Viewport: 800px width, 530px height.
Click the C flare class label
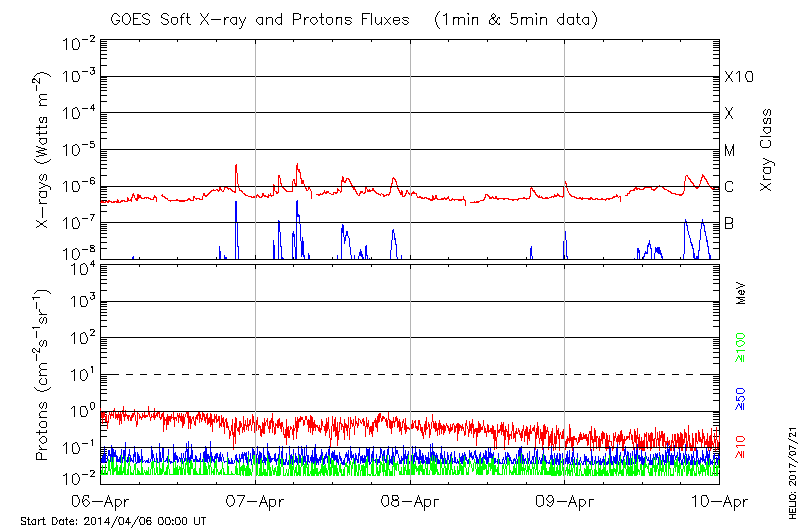click(x=729, y=187)
